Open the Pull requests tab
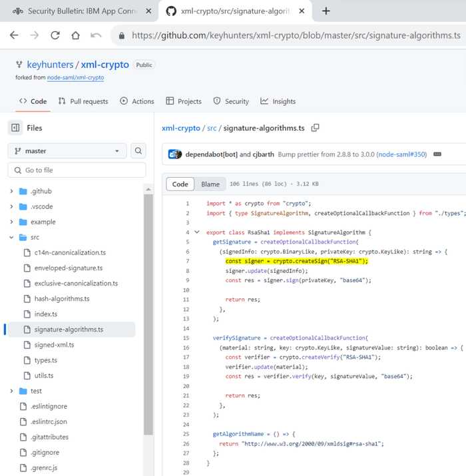 [83, 101]
